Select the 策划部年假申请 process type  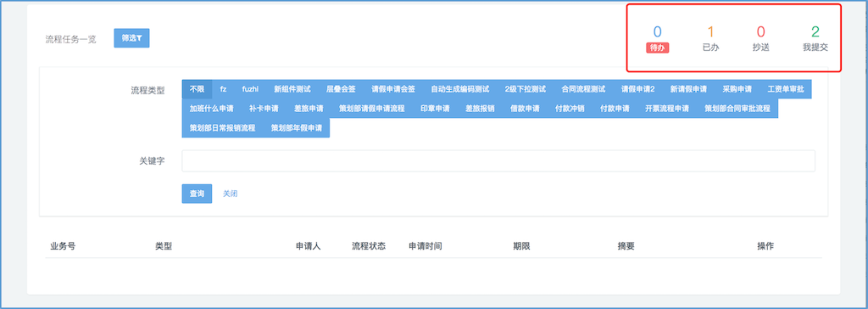pyautogui.click(x=297, y=128)
